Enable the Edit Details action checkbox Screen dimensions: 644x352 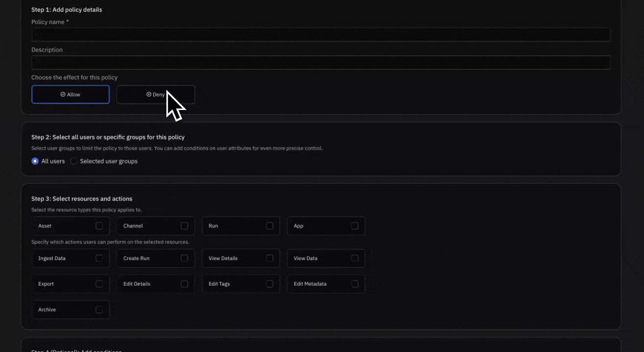point(184,284)
